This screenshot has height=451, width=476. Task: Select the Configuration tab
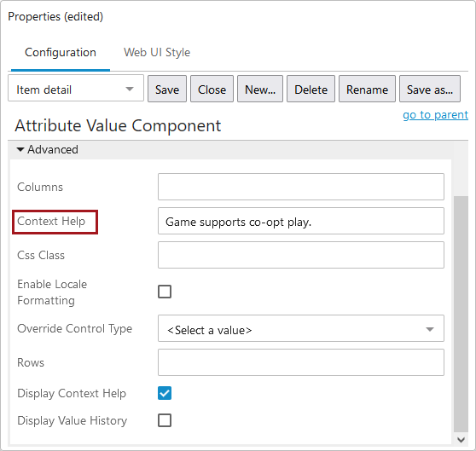tap(61, 53)
